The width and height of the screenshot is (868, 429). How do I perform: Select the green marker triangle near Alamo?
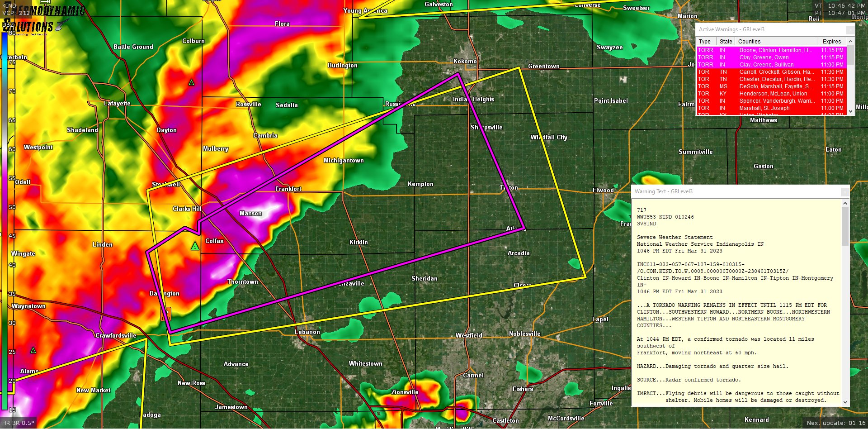click(x=33, y=349)
